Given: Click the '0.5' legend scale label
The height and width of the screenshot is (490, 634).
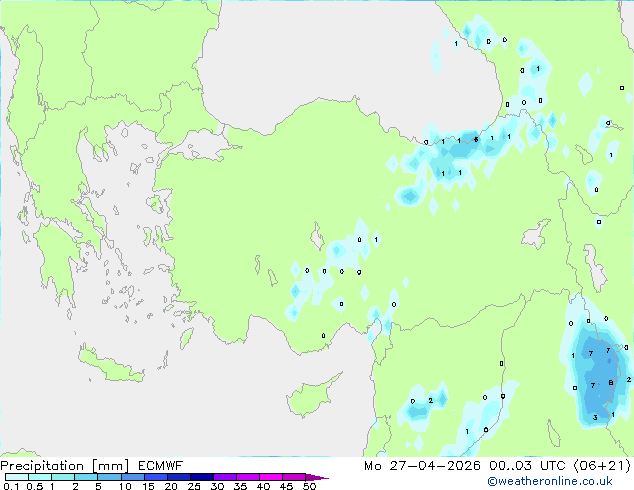Looking at the screenshot, I should (34, 486).
